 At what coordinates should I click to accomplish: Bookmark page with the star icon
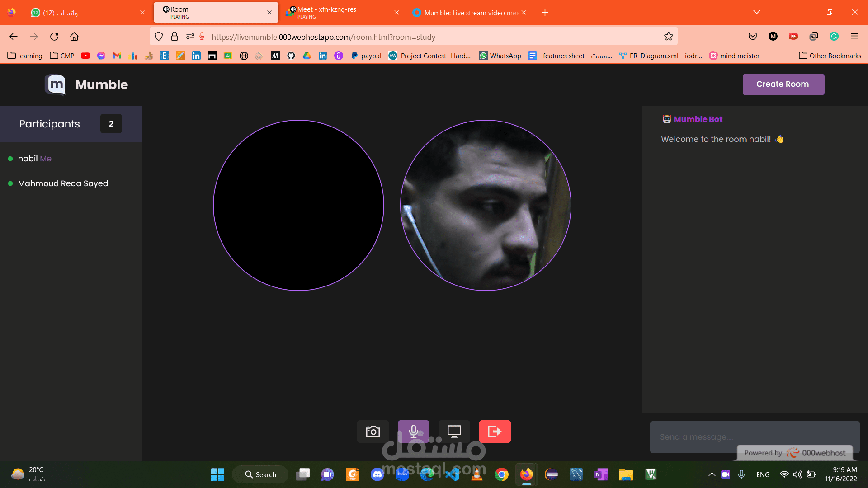coord(669,37)
